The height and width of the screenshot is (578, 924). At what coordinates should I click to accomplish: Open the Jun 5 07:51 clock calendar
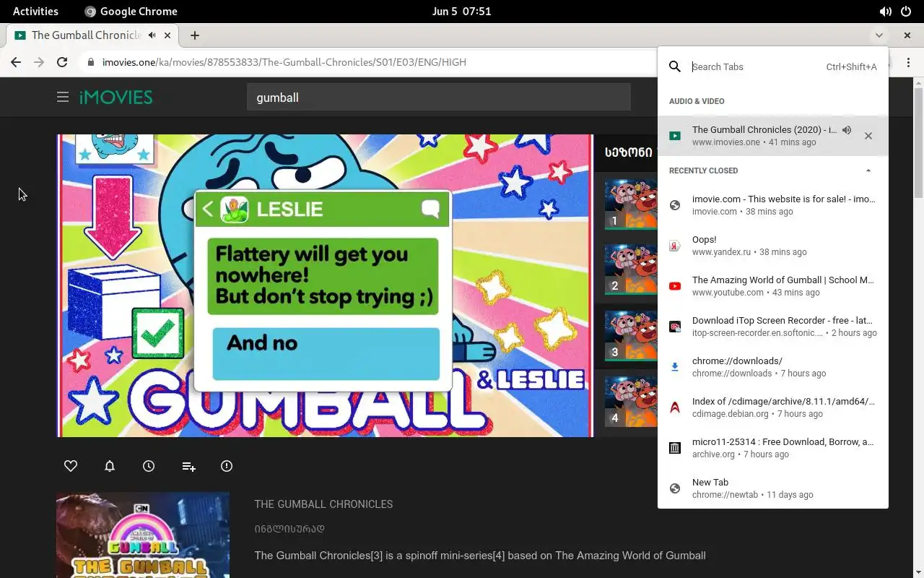point(461,11)
